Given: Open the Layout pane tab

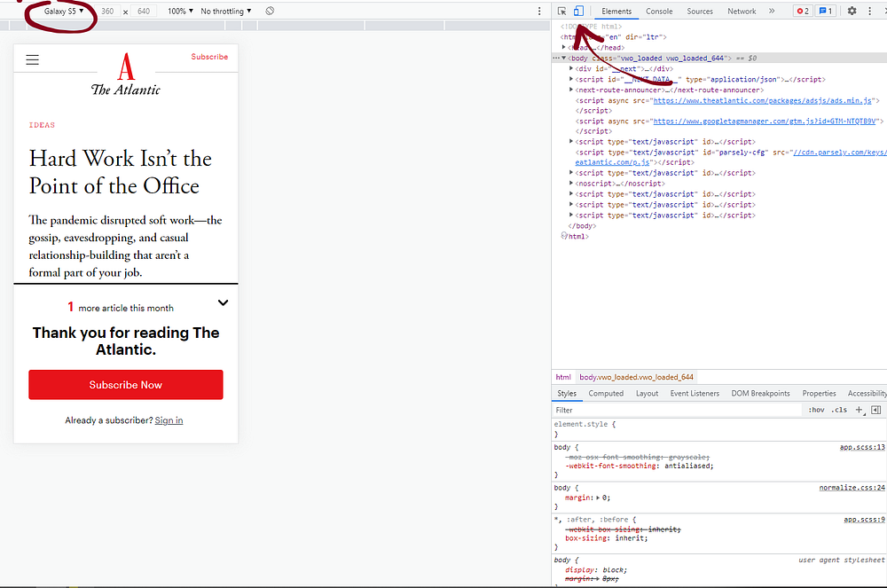Looking at the screenshot, I should [x=647, y=394].
